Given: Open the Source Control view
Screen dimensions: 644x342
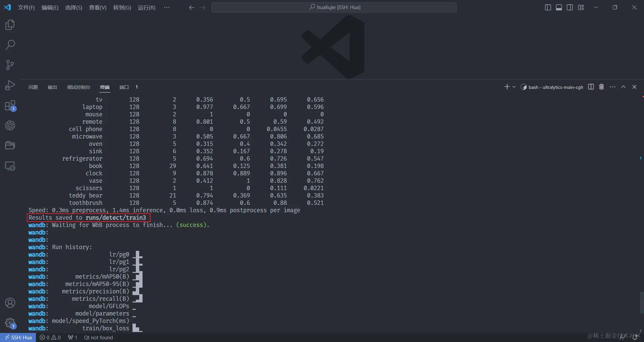Looking at the screenshot, I should pos(10,65).
